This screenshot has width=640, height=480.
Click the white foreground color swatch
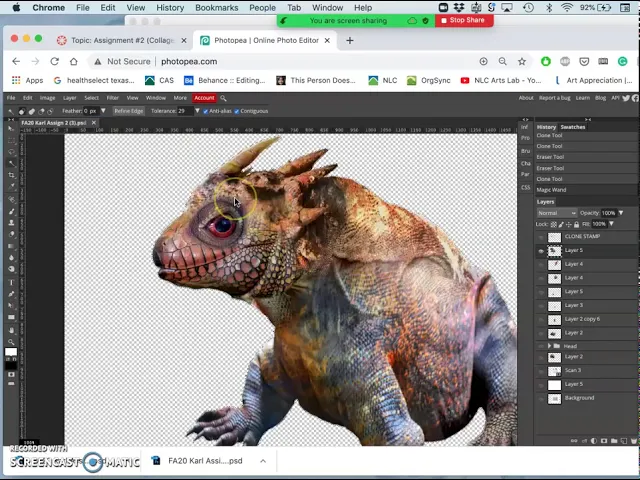coord(11,352)
